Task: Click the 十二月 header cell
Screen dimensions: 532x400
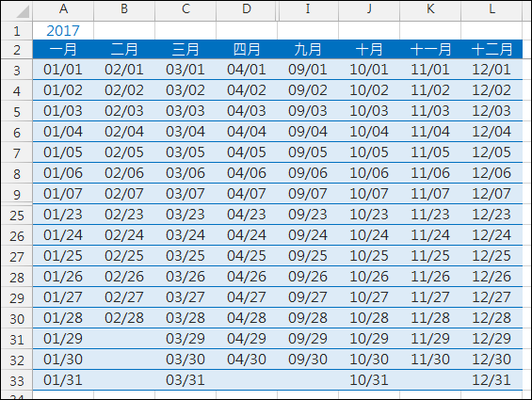Action: click(492, 50)
